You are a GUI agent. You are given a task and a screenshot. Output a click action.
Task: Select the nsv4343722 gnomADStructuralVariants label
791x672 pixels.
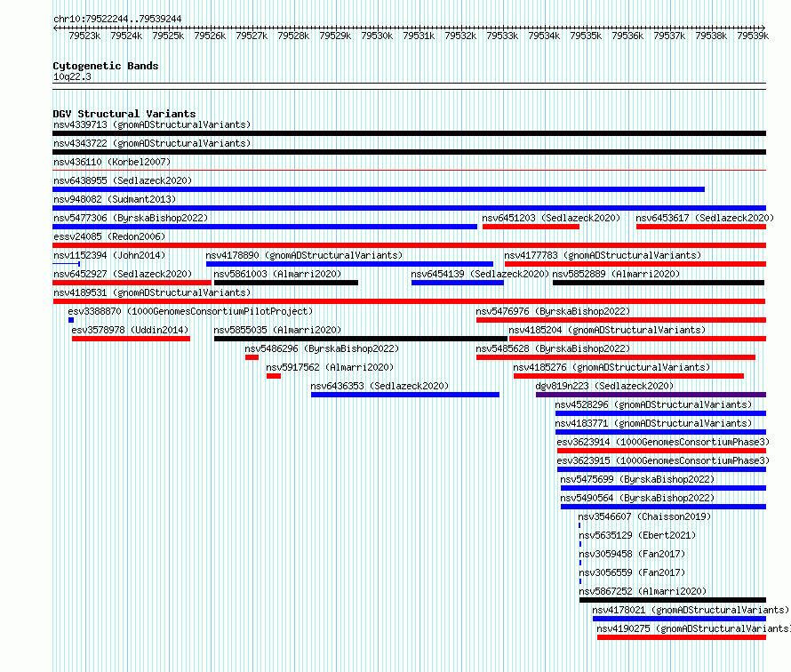(152, 143)
